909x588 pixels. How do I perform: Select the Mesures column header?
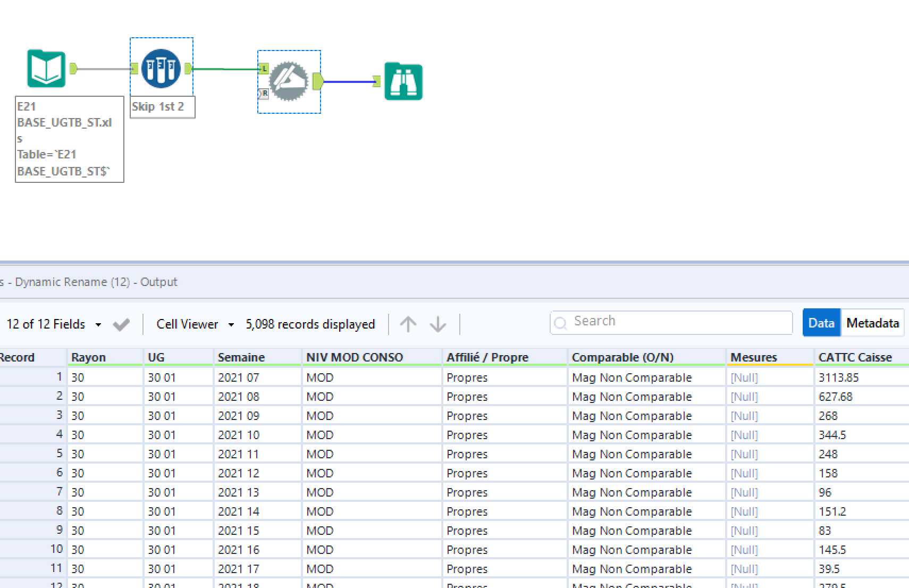(754, 357)
